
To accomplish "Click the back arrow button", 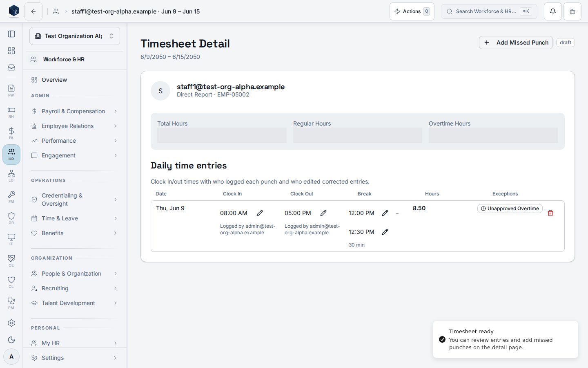I will pyautogui.click(x=33, y=11).
